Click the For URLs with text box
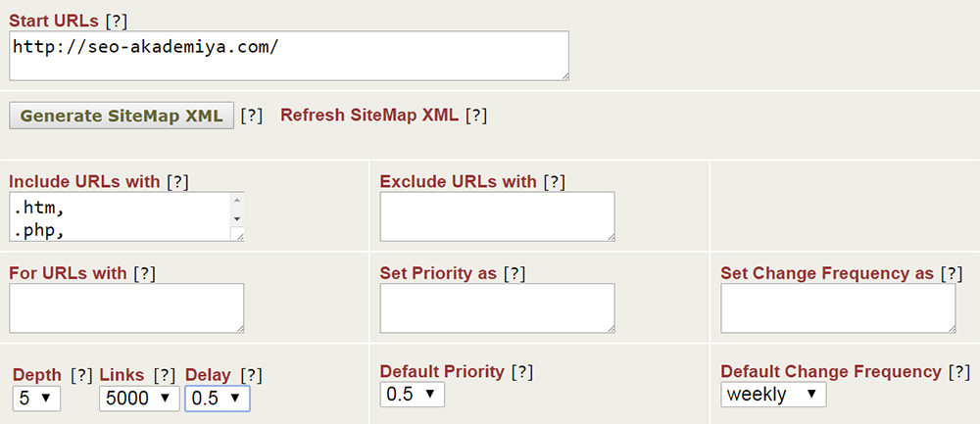Image resolution: width=980 pixels, height=424 pixels. pyautogui.click(x=126, y=308)
